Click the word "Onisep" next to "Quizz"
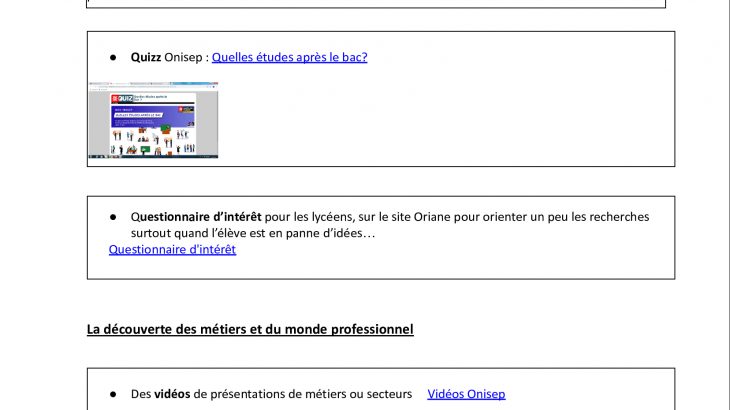This screenshot has height=410, width=730. (x=185, y=57)
